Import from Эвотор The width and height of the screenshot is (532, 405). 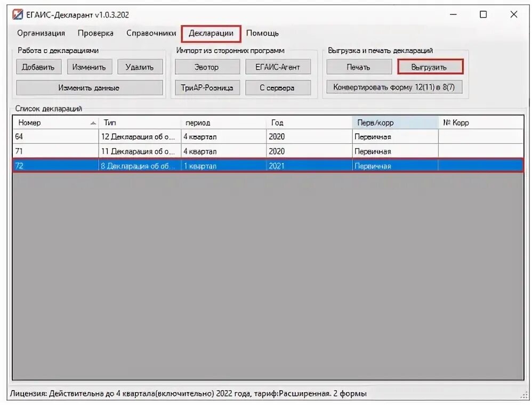[207, 67]
